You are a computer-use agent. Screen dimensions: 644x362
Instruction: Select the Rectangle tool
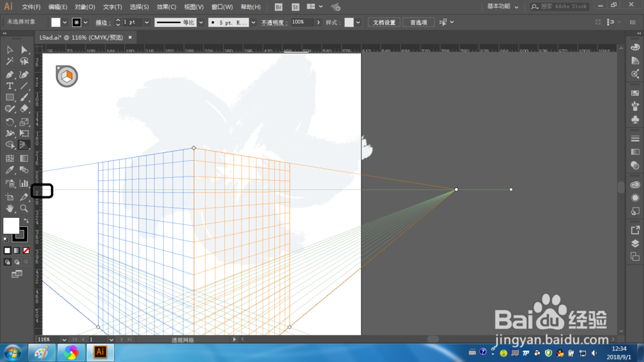[x=10, y=97]
